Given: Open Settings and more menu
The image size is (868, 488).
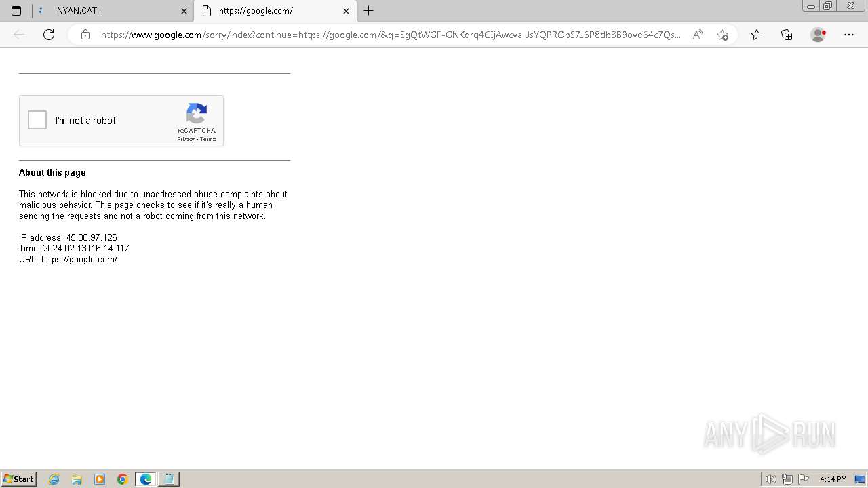Looking at the screenshot, I should [x=849, y=35].
